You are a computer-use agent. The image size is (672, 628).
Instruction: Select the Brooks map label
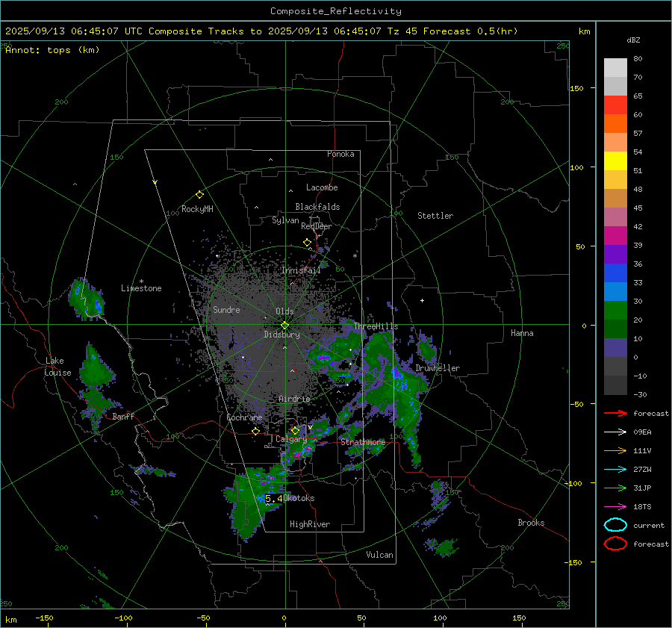click(531, 523)
